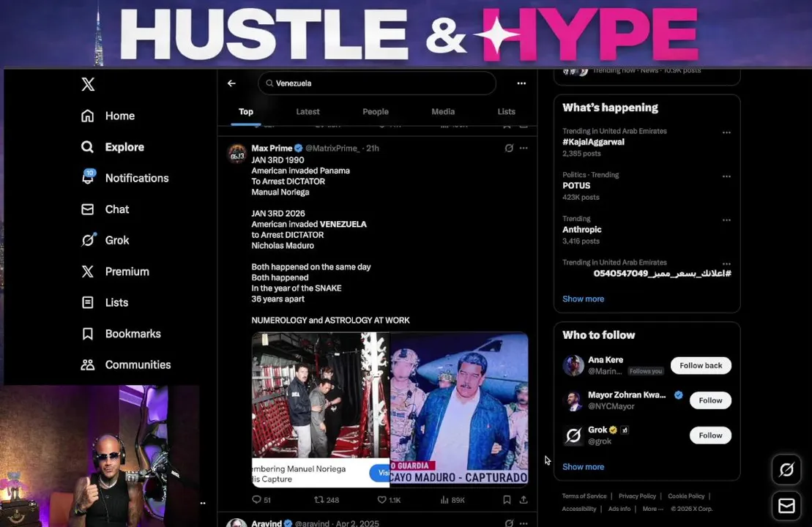Open #KajalAggarwal trending topic
812x527 pixels.
[x=594, y=142]
